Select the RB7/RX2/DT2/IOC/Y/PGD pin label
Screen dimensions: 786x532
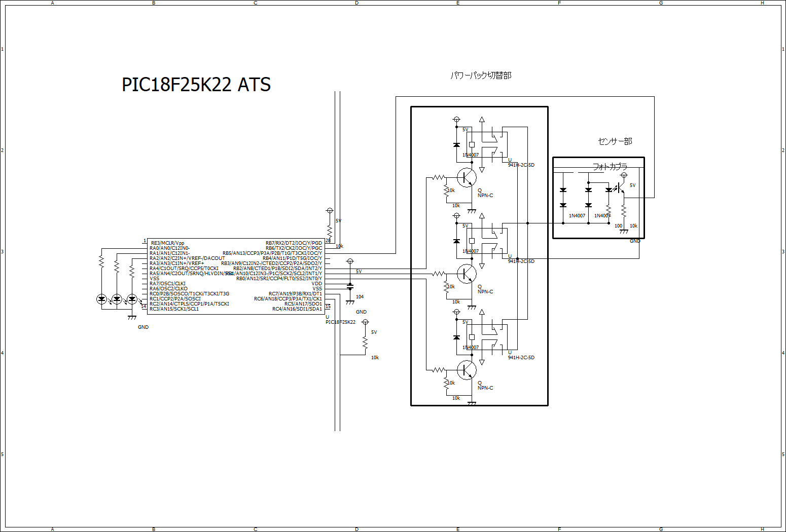click(294, 243)
